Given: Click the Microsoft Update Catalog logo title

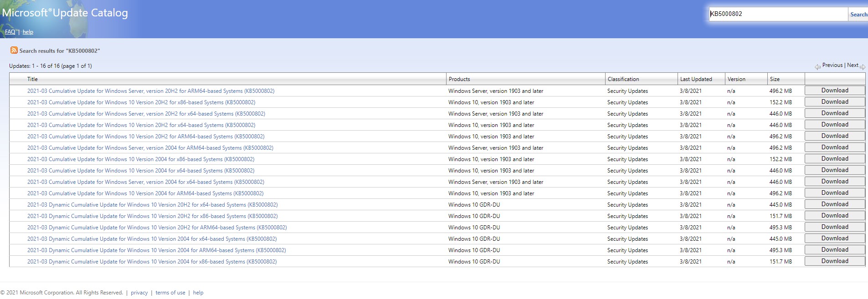Looking at the screenshot, I should (x=65, y=13).
